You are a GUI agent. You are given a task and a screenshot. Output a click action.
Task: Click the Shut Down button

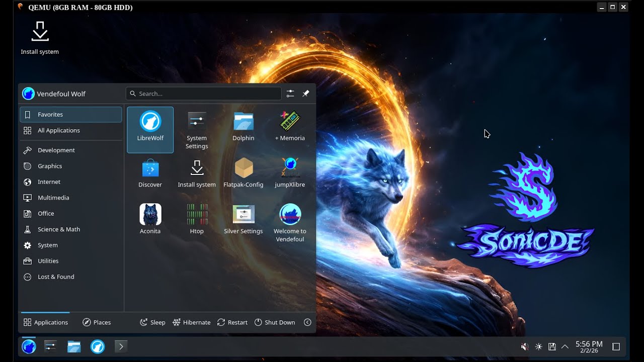tap(275, 322)
